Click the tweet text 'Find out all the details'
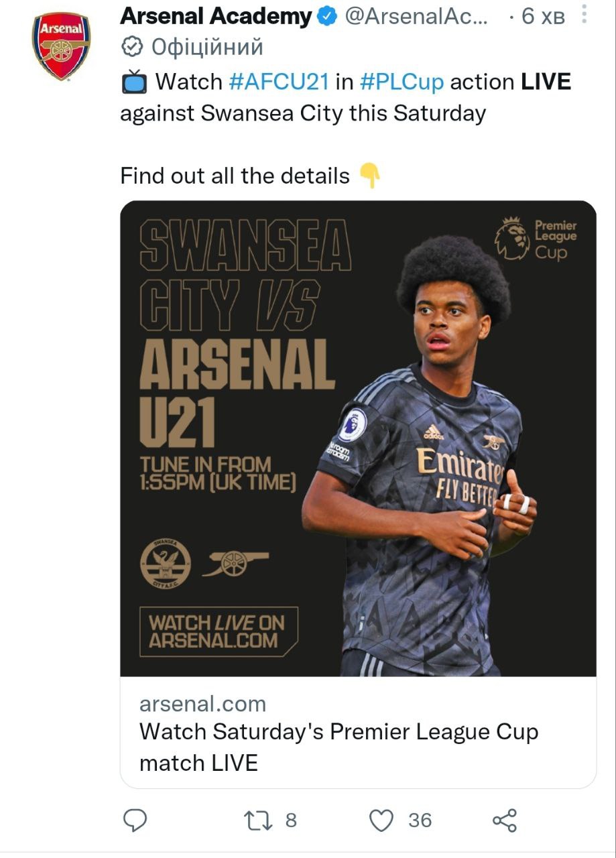This screenshot has height=858, width=616. pyautogui.click(x=235, y=176)
